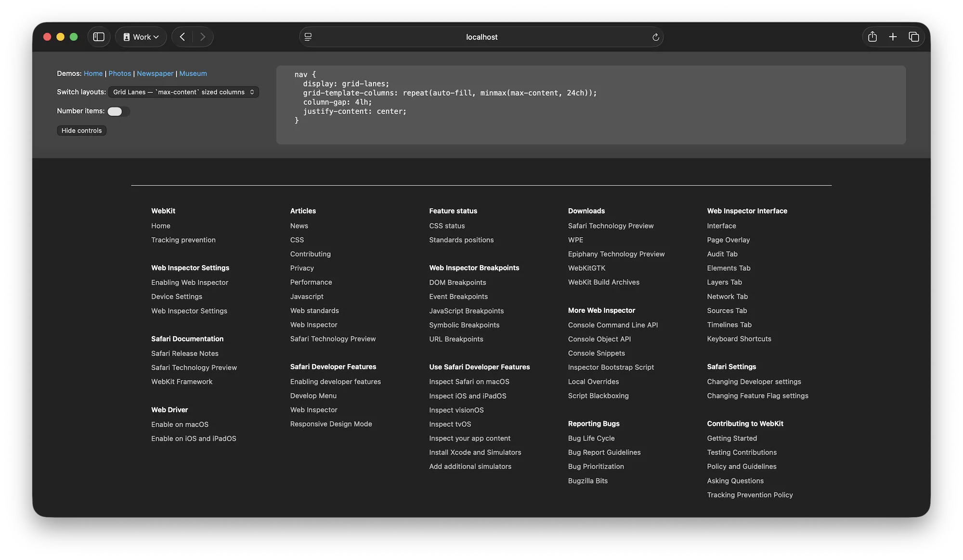Reload the page with the refresh icon
This screenshot has width=963, height=560.
pos(655,37)
